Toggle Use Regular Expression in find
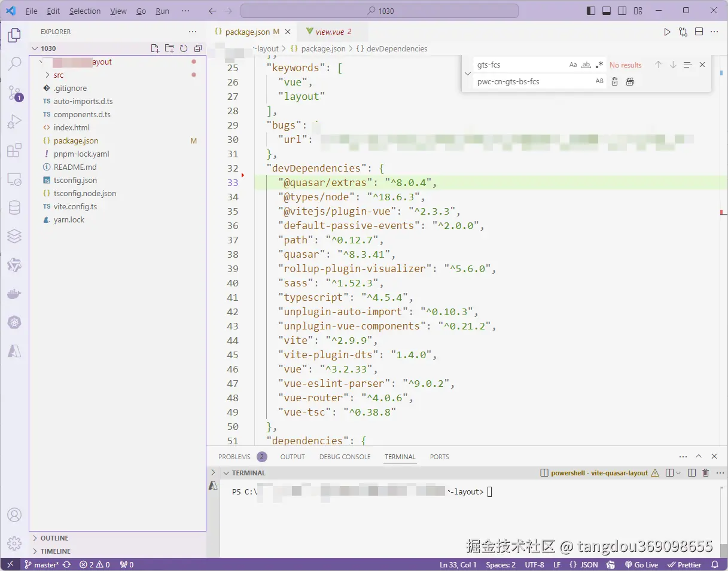Screen dimensions: 728x571 pos(599,65)
